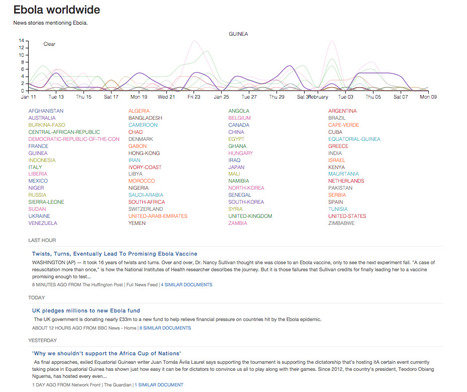This screenshot has width=467, height=392.
Task: Open 8 SIMILAR DOCUMENTS link
Action: 165,328
